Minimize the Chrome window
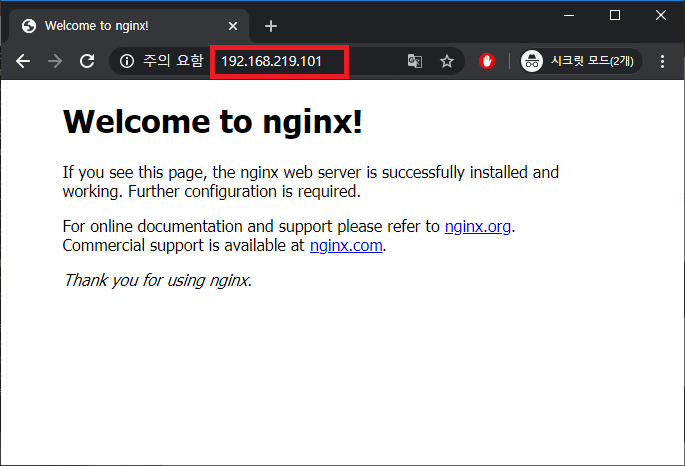This screenshot has width=685, height=466. click(569, 15)
